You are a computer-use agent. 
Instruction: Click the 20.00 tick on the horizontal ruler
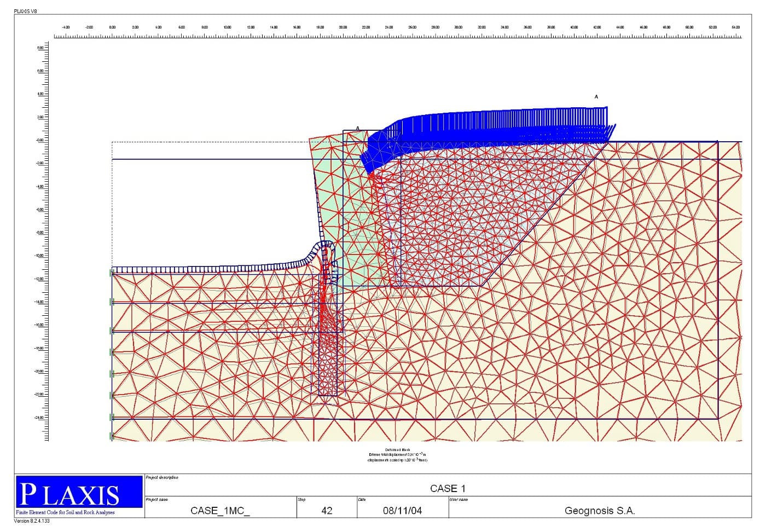tap(343, 26)
